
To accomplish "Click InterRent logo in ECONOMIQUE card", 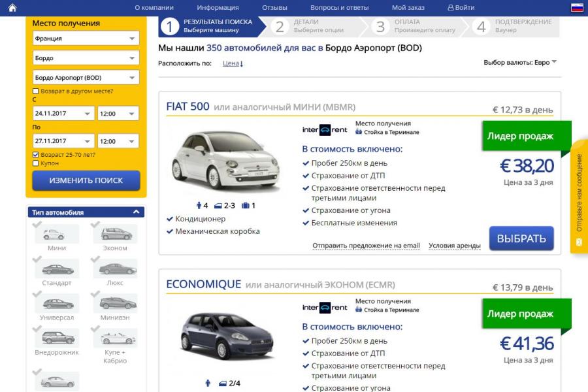I will click(325, 308).
